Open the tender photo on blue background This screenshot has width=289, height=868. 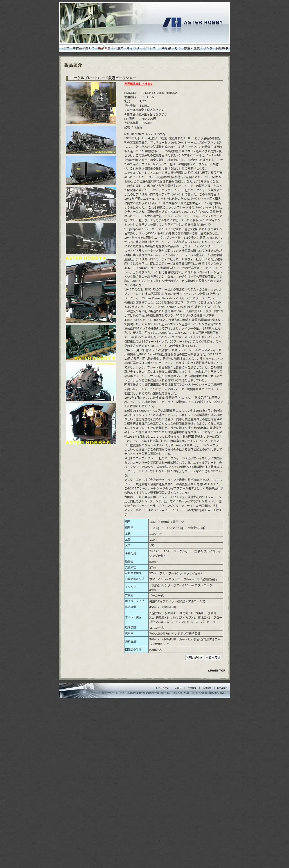(x=91, y=170)
